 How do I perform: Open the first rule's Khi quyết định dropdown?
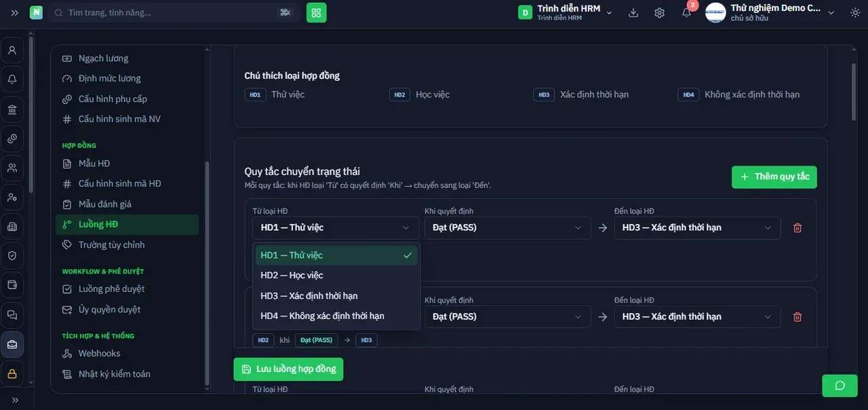508,228
